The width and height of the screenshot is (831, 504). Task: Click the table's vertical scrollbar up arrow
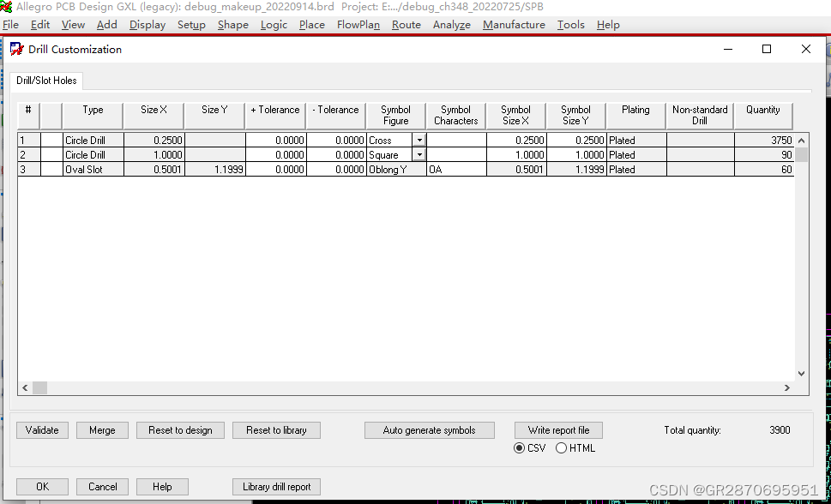[x=801, y=141]
